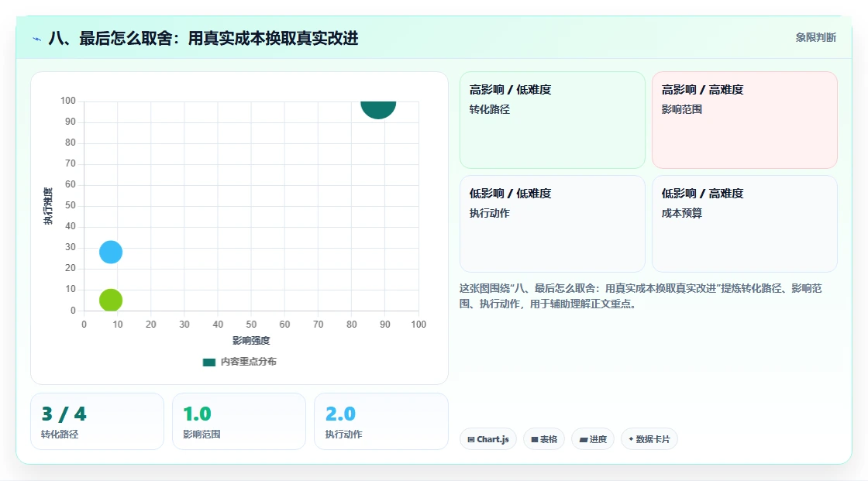Click the 3 / 4 转化路径 stat card

click(98, 421)
